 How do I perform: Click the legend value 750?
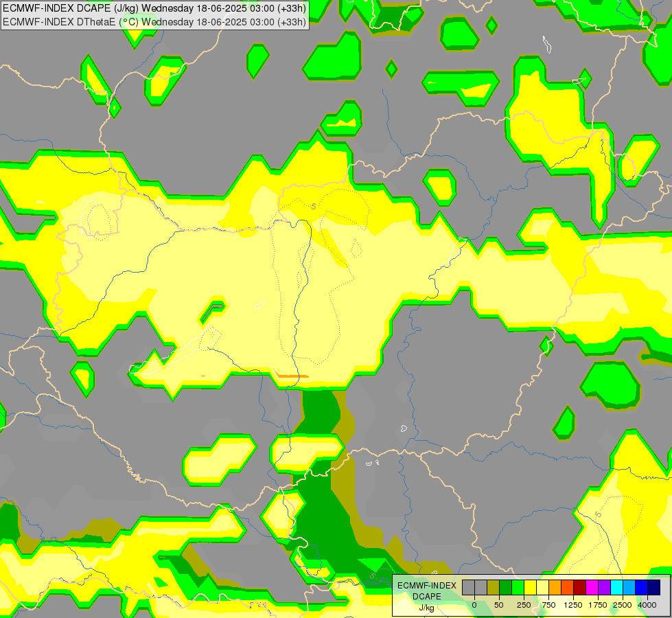[x=548, y=605]
